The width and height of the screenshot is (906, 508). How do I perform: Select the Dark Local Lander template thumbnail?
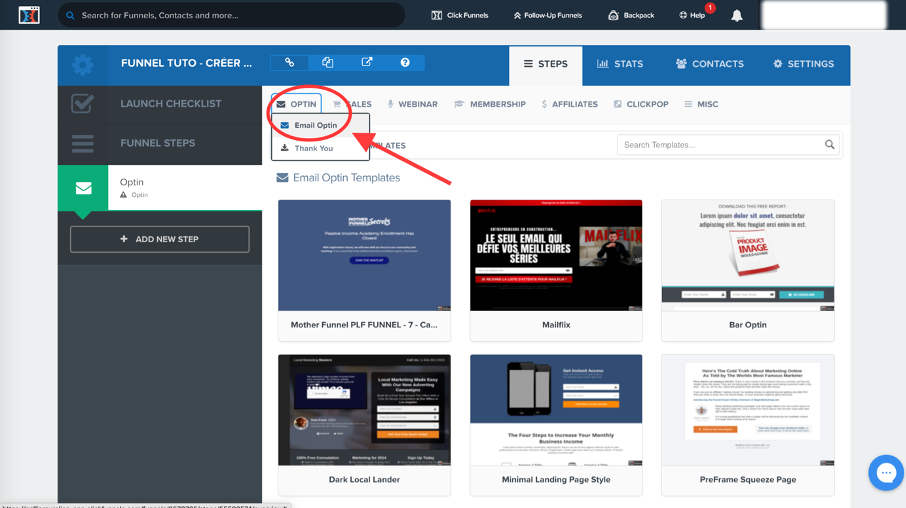point(364,410)
